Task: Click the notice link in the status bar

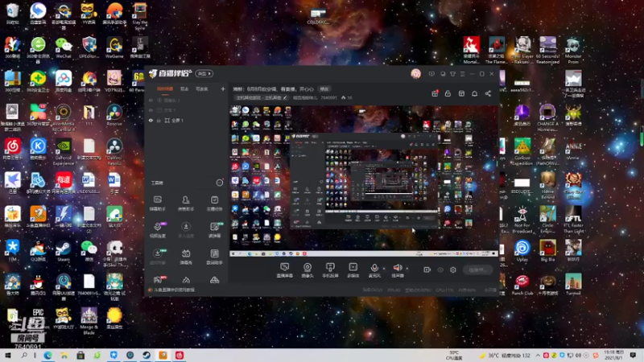Action: (174, 290)
